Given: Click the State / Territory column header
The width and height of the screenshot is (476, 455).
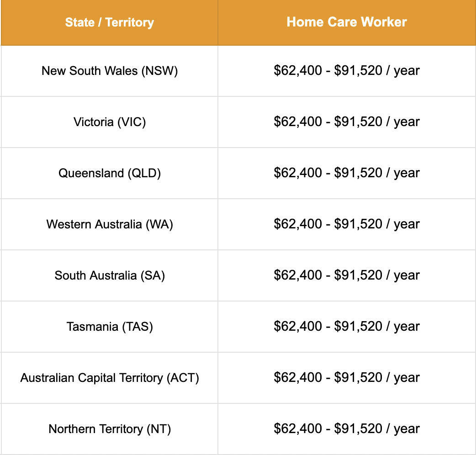Looking at the screenshot, I should point(110,22).
